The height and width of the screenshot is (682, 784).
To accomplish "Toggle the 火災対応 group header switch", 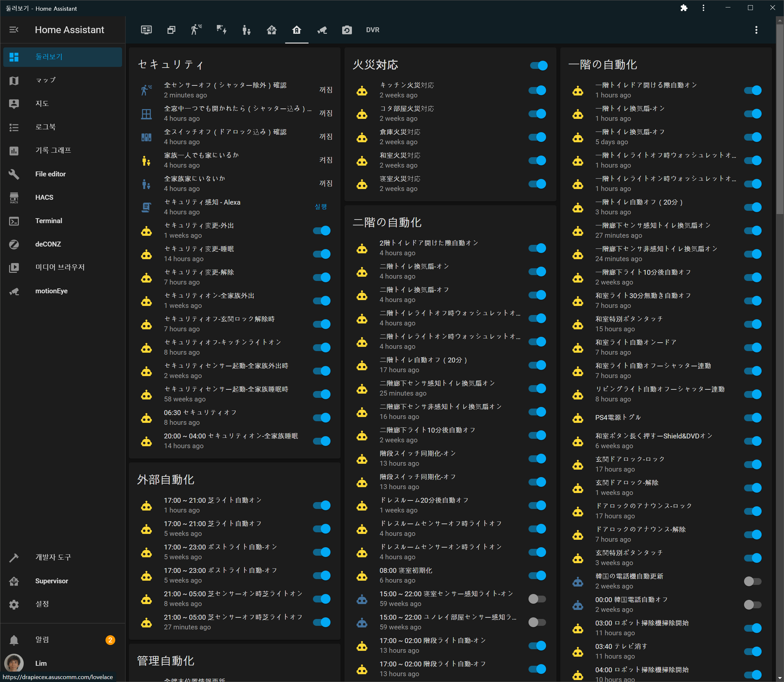I will click(539, 66).
